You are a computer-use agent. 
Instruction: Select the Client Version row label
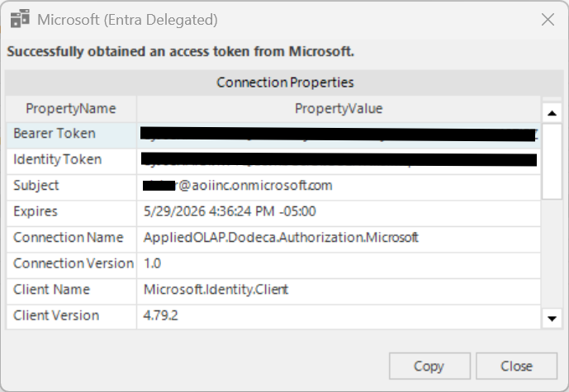coord(71,316)
